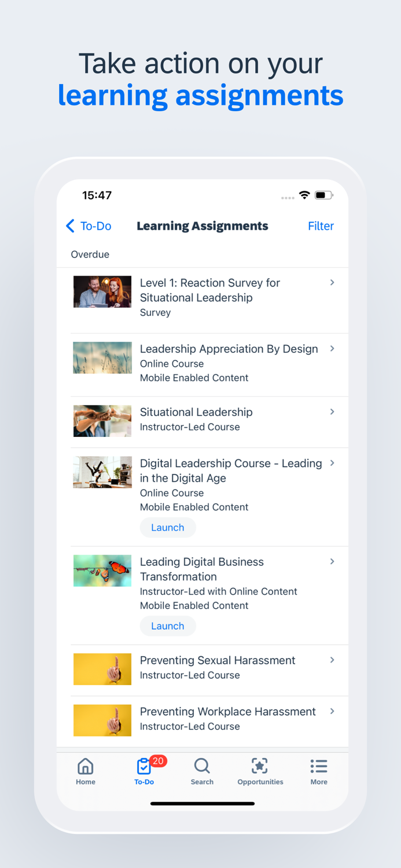Open chevron for Leading Digital Business Transformation
This screenshot has height=868, width=401.
(332, 561)
